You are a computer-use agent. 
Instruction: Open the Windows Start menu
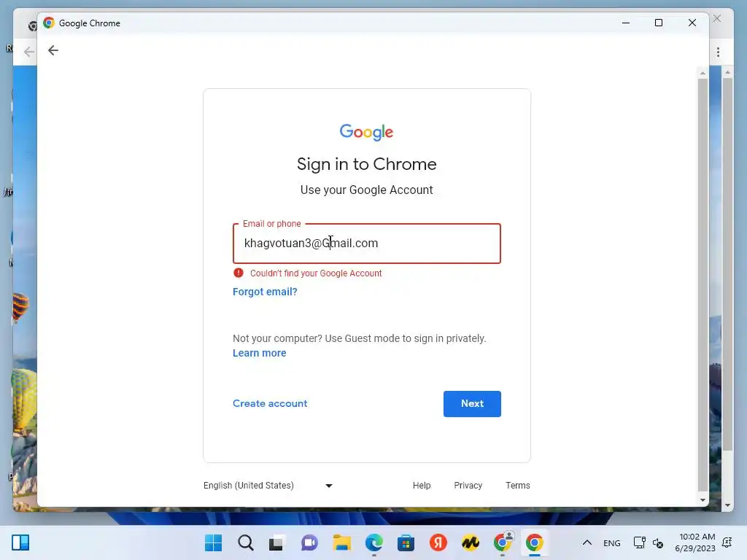pyautogui.click(x=213, y=542)
